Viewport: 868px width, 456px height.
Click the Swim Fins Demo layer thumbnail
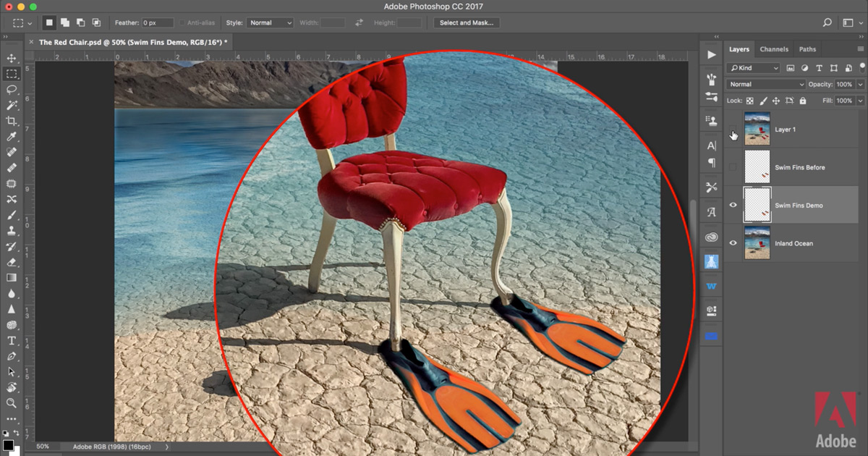757,206
